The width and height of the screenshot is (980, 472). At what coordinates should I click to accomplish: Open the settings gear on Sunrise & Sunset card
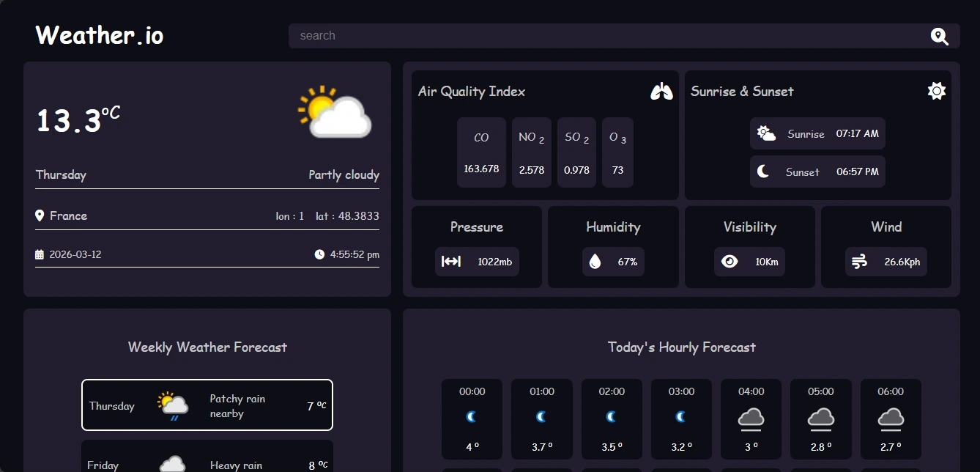click(x=935, y=90)
